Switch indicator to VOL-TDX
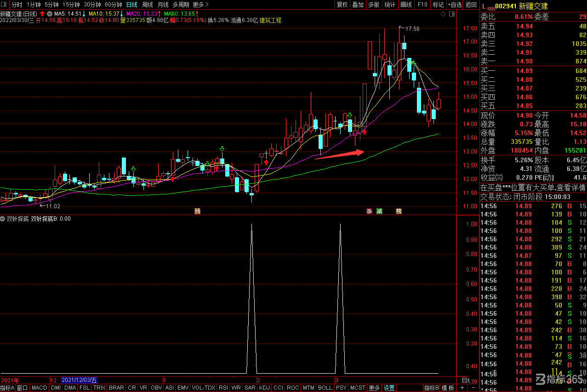The image size is (587, 392). pyautogui.click(x=204, y=388)
